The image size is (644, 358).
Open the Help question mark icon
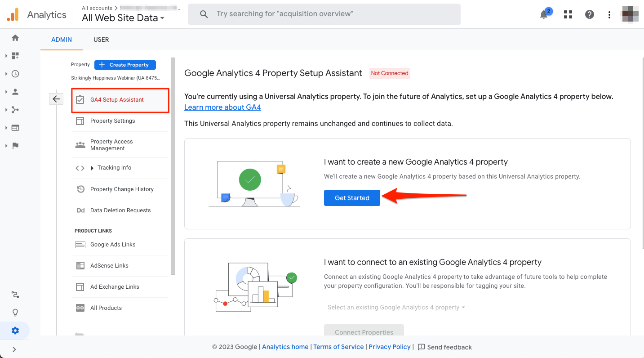590,14
